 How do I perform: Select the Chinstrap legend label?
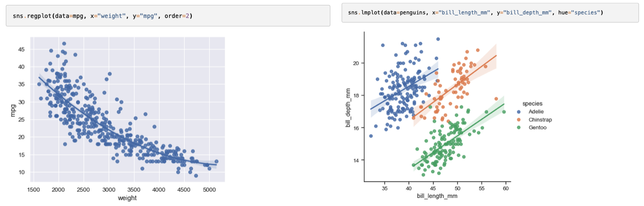(x=540, y=120)
